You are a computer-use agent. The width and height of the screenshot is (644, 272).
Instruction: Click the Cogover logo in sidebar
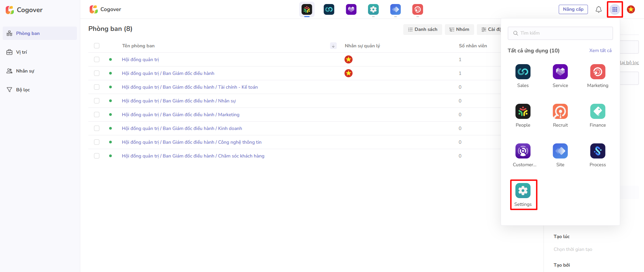(x=24, y=10)
